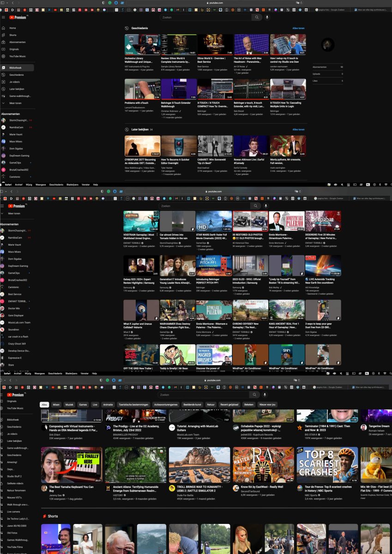Image resolution: width=392 pixels, height=554 pixels.
Task: Select Bibliotheek in the top window's sidebar
Action: [x=17, y=67]
